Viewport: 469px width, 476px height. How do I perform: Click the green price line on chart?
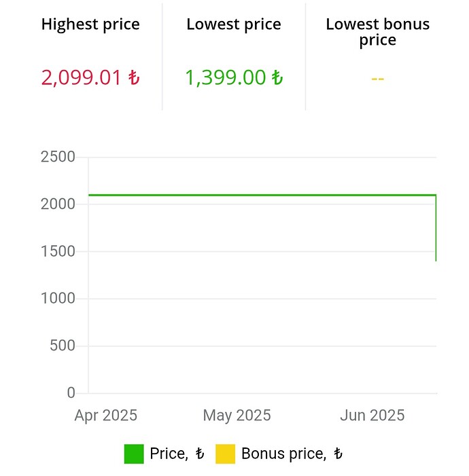[x=262, y=195]
